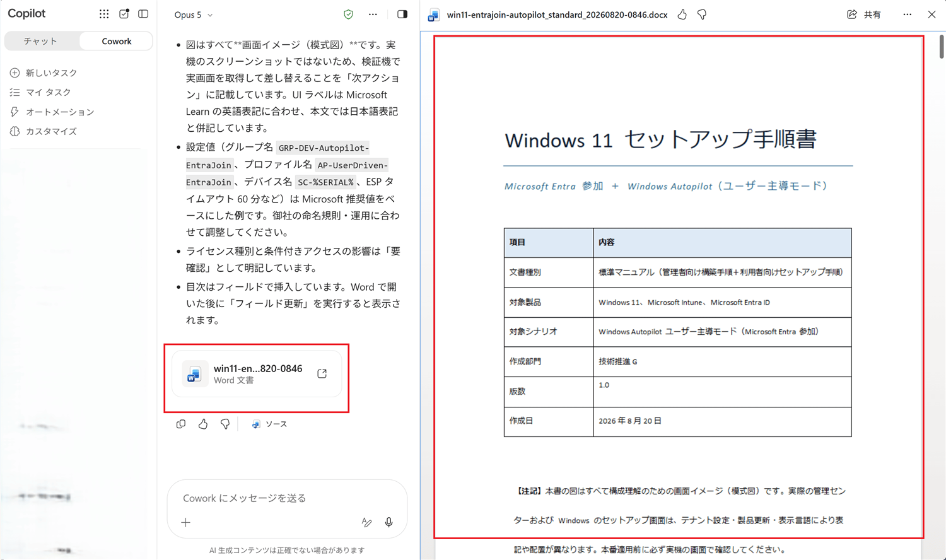946x560 pixels.
Task: Thumbs up the document in preview header
Action: [682, 14]
